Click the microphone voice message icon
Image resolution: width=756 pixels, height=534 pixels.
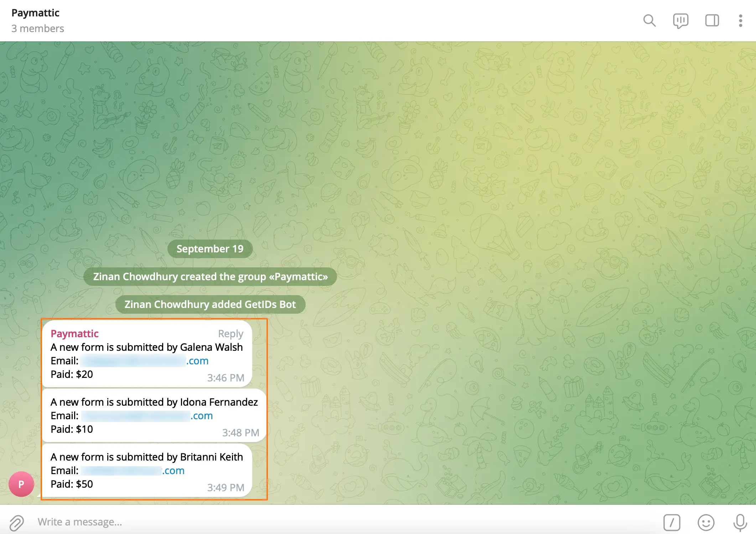pyautogui.click(x=740, y=523)
